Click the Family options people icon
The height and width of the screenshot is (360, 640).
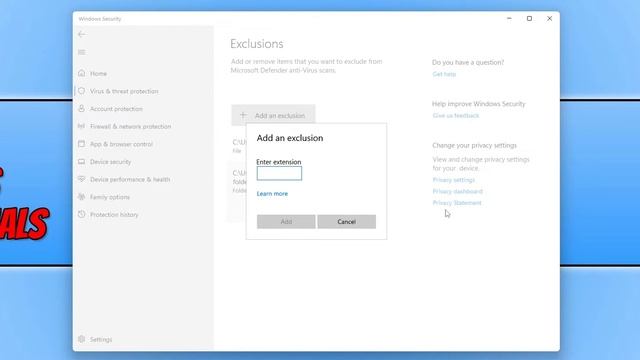[82, 197]
